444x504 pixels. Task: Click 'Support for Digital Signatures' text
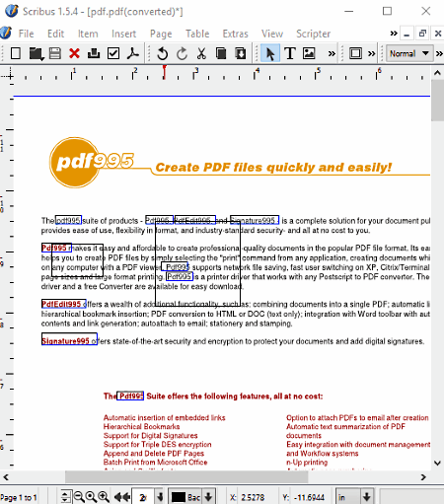point(150,435)
